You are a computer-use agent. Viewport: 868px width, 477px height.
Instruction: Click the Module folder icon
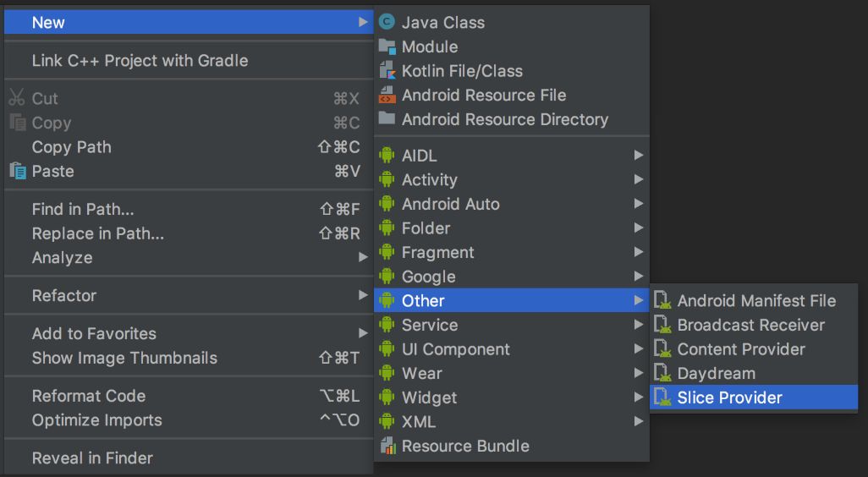tap(387, 47)
